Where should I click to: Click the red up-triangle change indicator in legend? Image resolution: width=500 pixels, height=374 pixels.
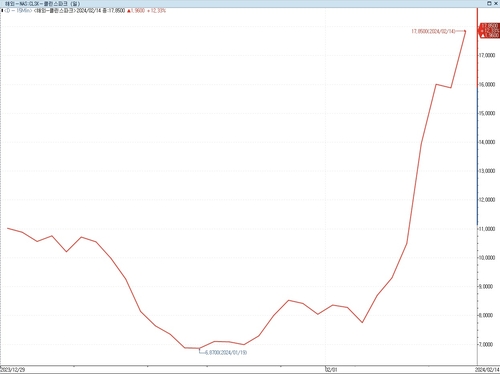point(129,11)
